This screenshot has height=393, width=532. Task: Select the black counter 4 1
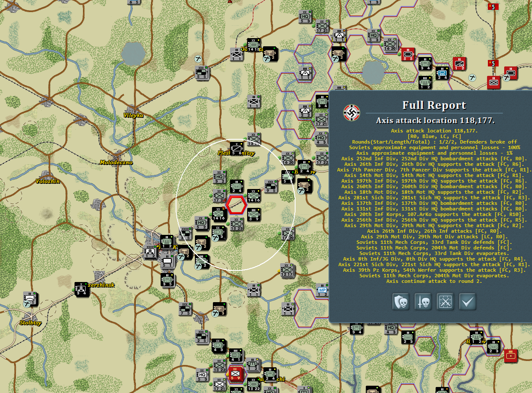click(236, 355)
